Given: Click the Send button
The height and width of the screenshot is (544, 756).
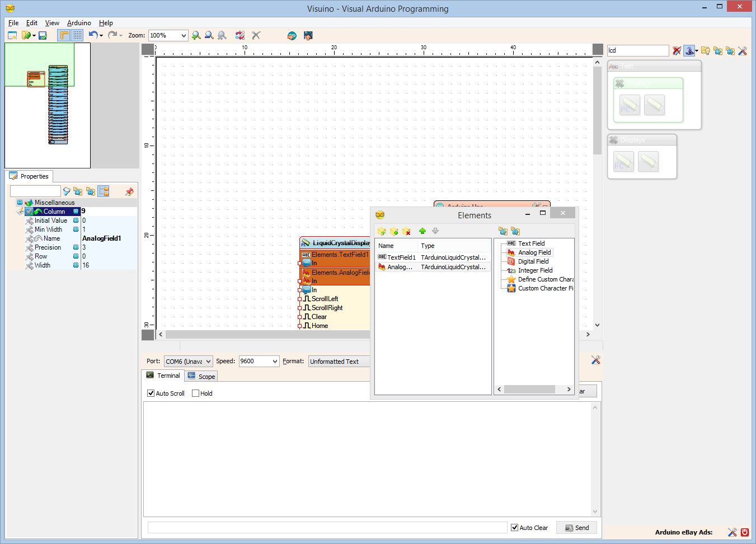Looking at the screenshot, I should click(577, 528).
